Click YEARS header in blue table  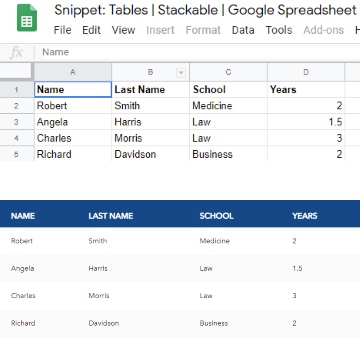[x=305, y=216]
